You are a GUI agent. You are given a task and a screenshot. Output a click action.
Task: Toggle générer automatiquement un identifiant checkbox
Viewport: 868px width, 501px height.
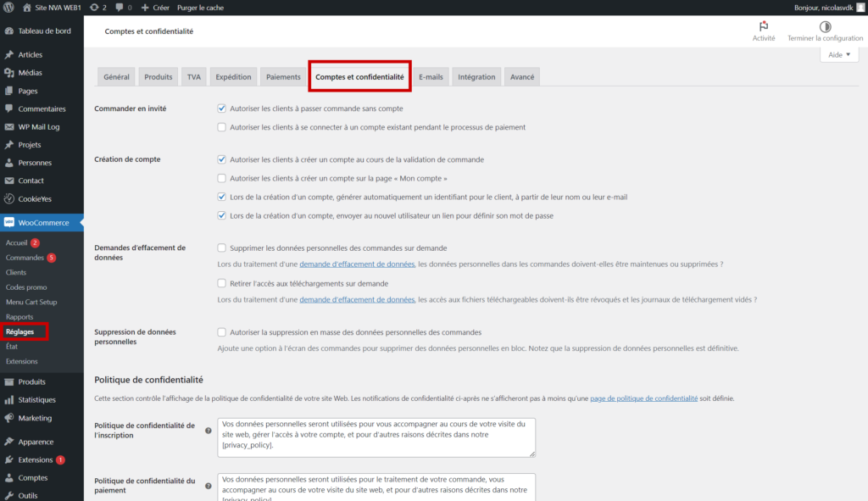click(x=221, y=197)
